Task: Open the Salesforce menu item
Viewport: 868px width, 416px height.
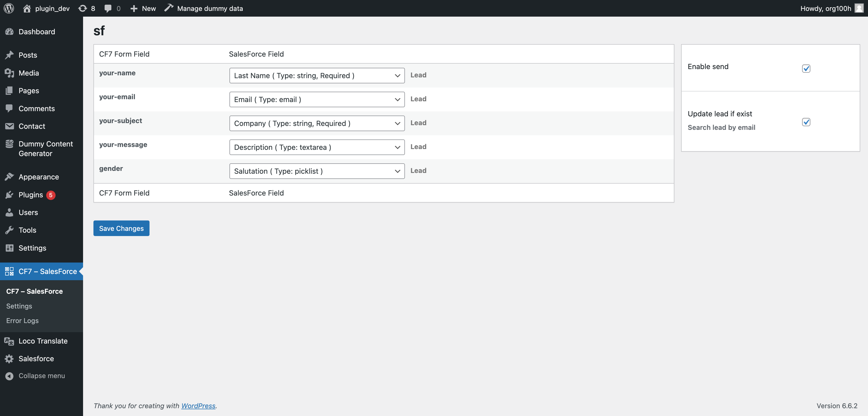Action: [42, 359]
